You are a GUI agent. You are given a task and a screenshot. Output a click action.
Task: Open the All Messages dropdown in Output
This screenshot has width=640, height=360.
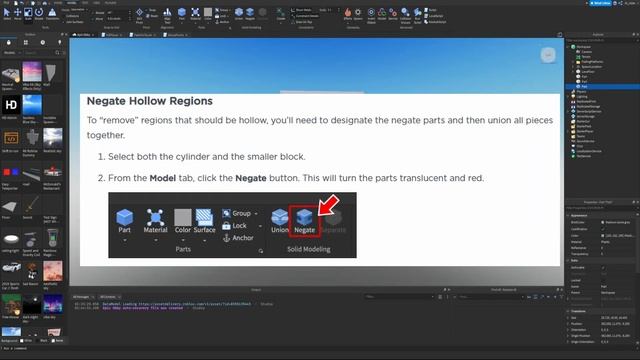[x=84, y=297]
